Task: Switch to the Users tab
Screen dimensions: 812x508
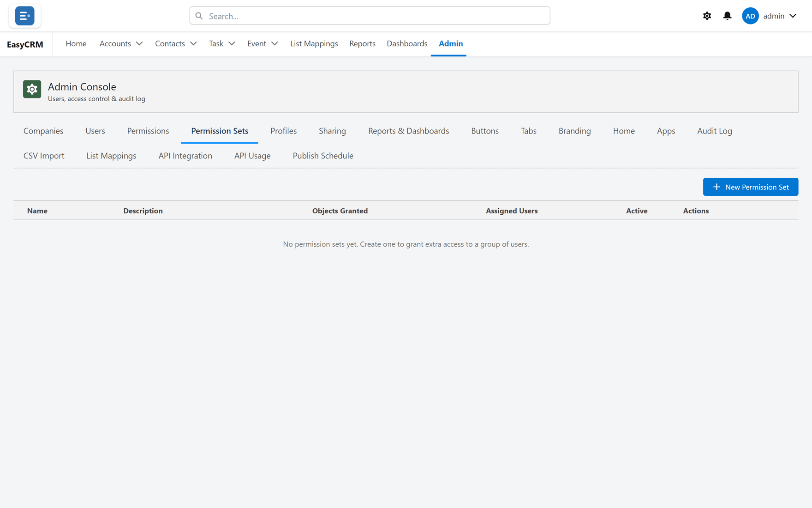Action: [95, 131]
